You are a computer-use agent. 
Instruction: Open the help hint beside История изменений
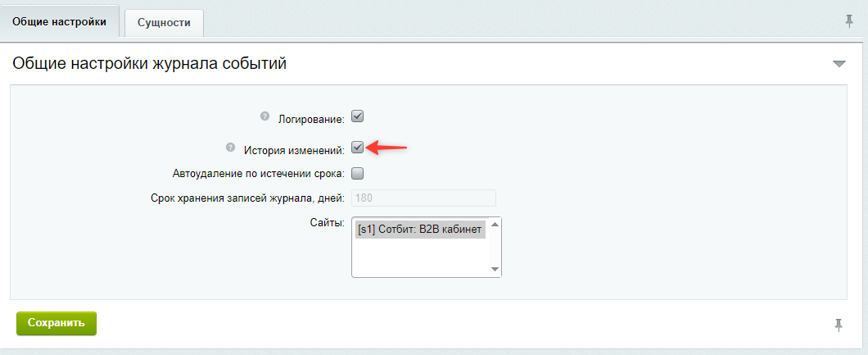coord(231,148)
